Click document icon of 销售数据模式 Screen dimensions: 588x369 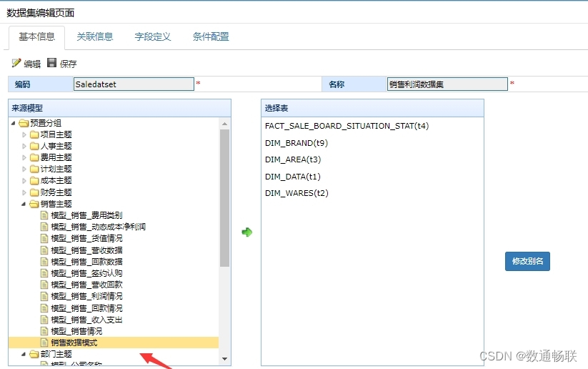(44, 343)
